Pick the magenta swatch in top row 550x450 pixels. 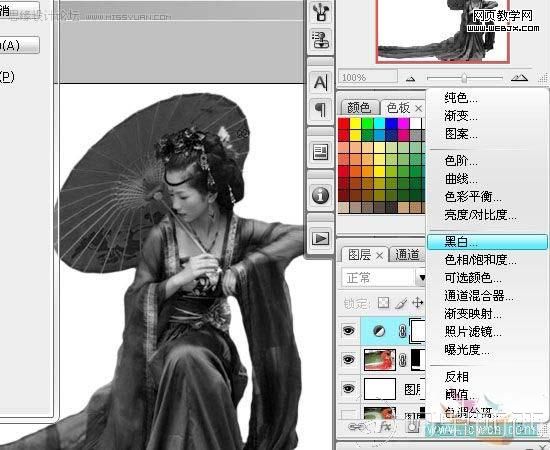click(403, 123)
